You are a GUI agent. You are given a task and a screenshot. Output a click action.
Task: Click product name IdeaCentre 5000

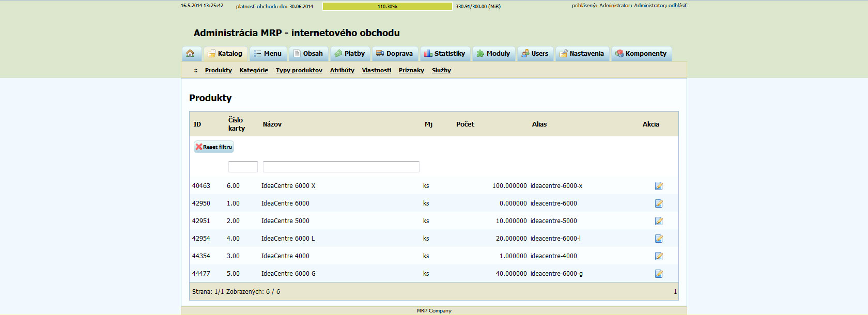pyautogui.click(x=286, y=221)
